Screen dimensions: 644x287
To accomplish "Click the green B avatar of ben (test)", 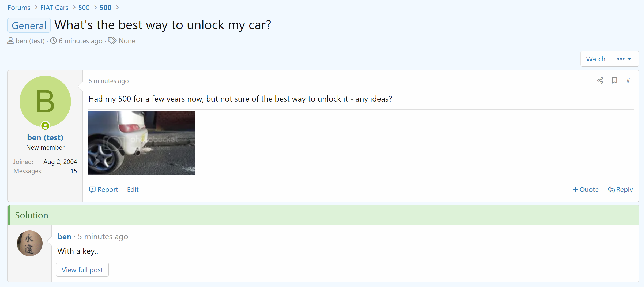I will [x=45, y=102].
